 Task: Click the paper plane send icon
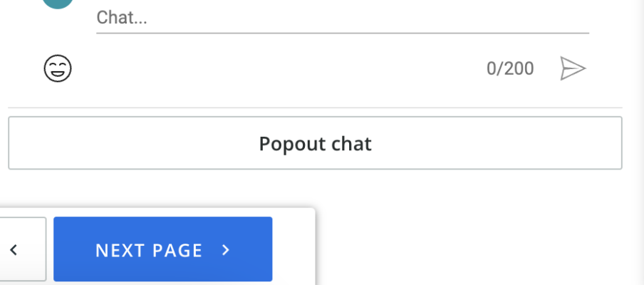pos(572,68)
